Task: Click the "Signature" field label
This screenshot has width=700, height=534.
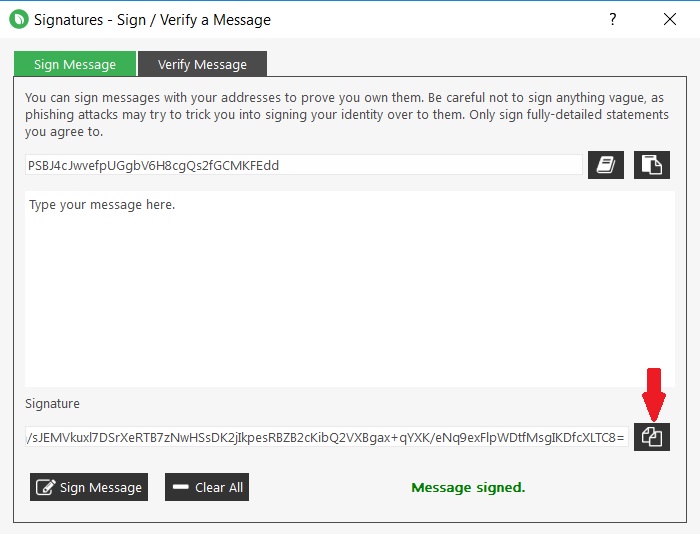Action: tap(52, 404)
